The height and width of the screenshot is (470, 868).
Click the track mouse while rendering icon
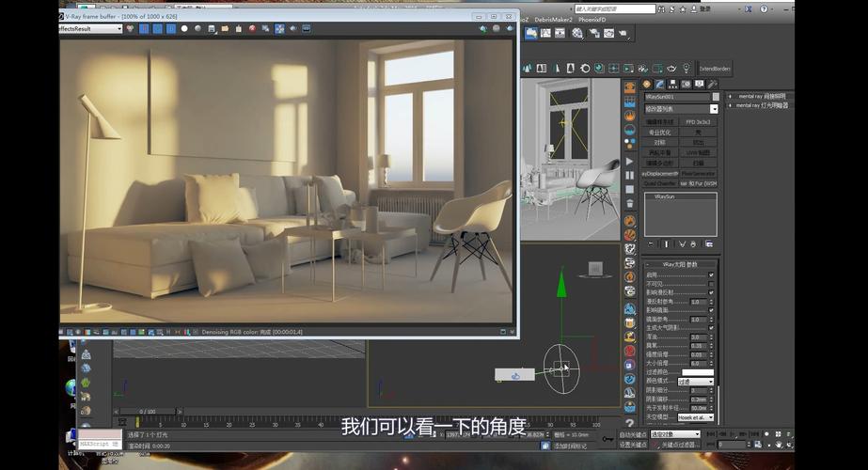266,29
